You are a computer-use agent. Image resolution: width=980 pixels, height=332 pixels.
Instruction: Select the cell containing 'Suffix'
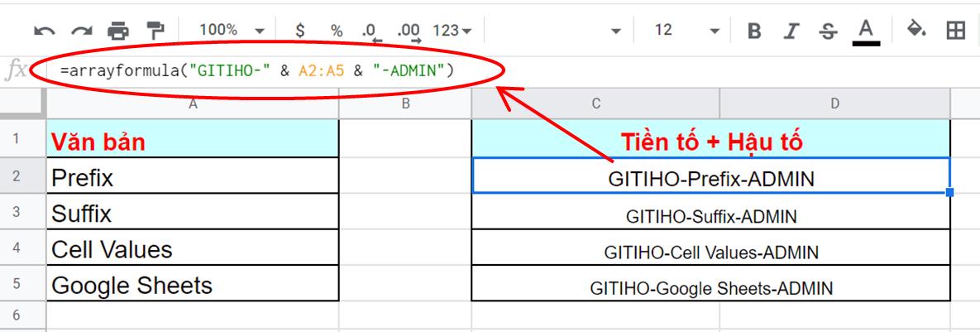[x=193, y=212]
